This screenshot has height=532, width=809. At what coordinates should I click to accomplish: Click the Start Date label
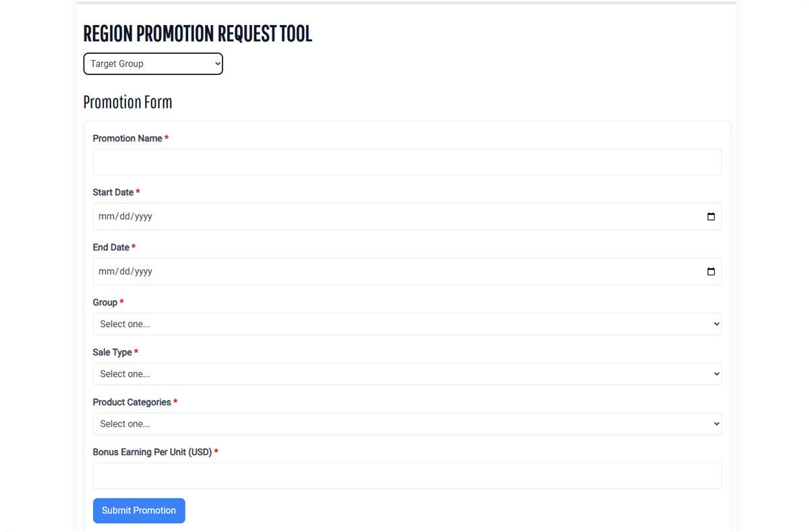point(113,192)
